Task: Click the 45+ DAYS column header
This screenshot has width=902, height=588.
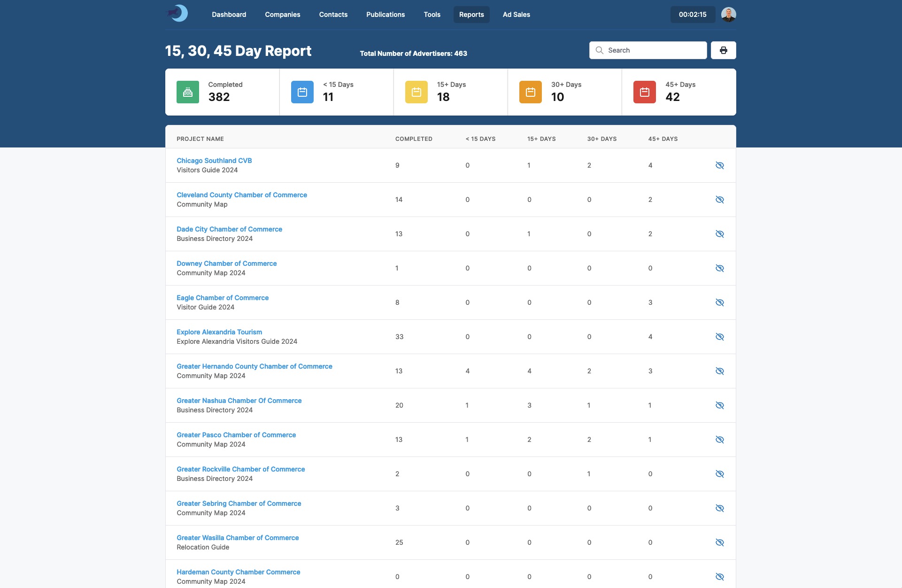Action: click(663, 139)
